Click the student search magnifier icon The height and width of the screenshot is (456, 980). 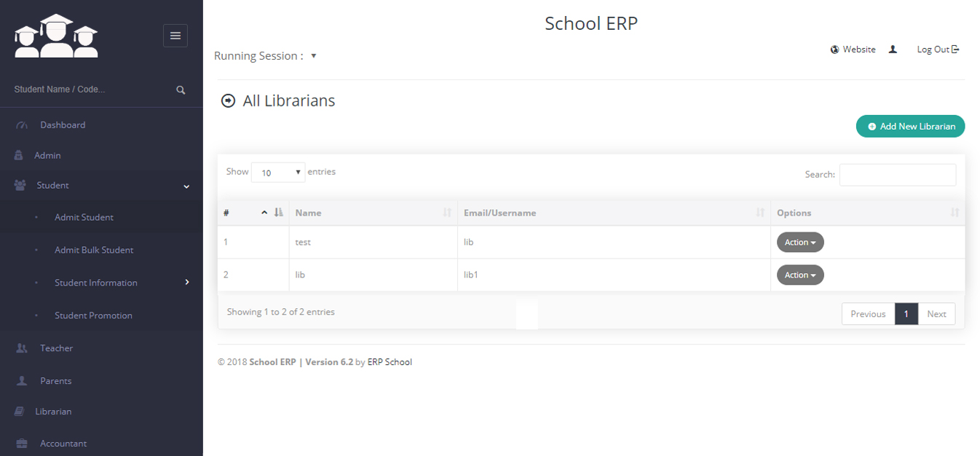[x=181, y=90]
